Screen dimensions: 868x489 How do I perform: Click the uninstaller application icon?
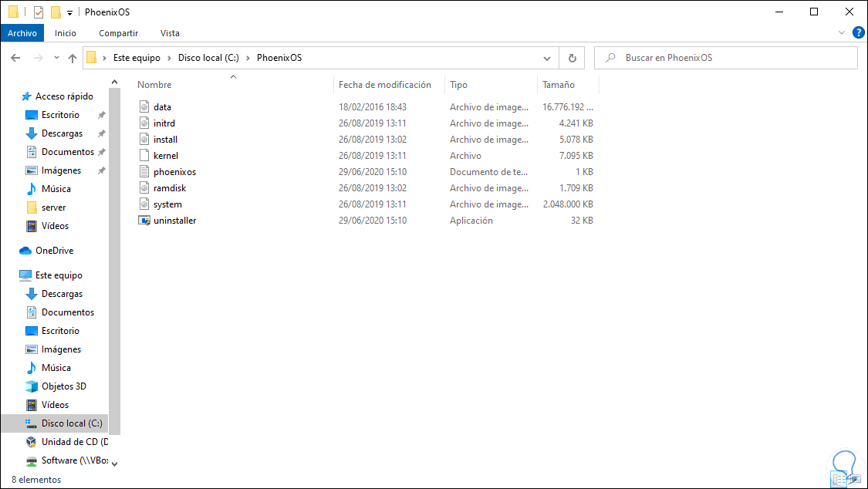click(x=144, y=220)
